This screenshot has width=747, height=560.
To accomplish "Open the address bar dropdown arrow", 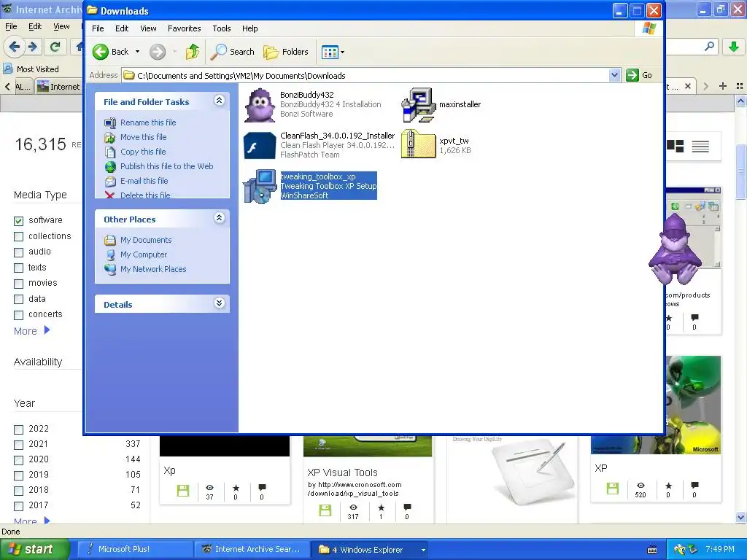I will click(614, 75).
